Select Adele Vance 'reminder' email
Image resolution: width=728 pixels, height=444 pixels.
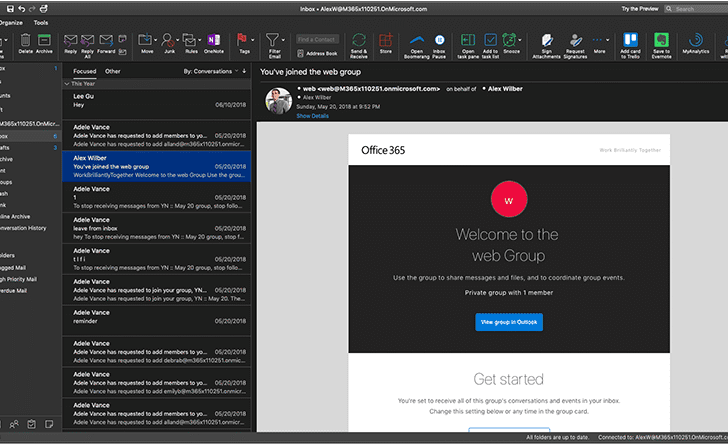(157, 321)
